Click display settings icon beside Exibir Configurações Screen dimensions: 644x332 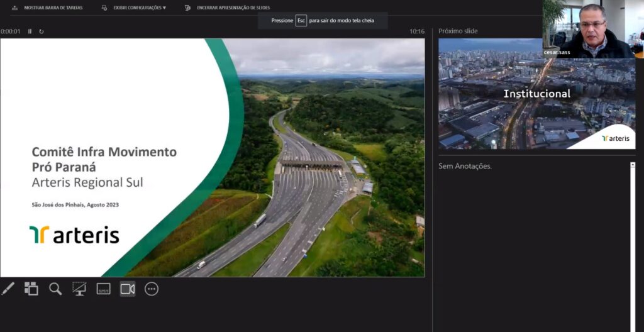[x=104, y=8]
